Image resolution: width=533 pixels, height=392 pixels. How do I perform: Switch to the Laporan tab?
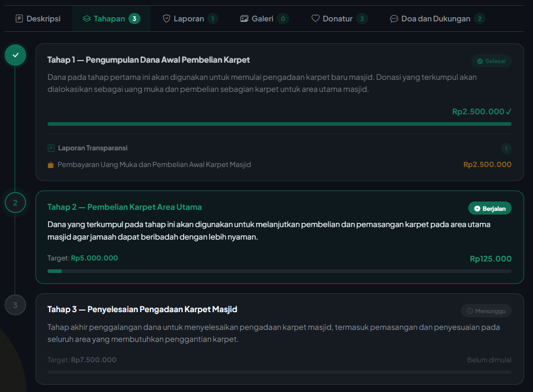tap(190, 19)
